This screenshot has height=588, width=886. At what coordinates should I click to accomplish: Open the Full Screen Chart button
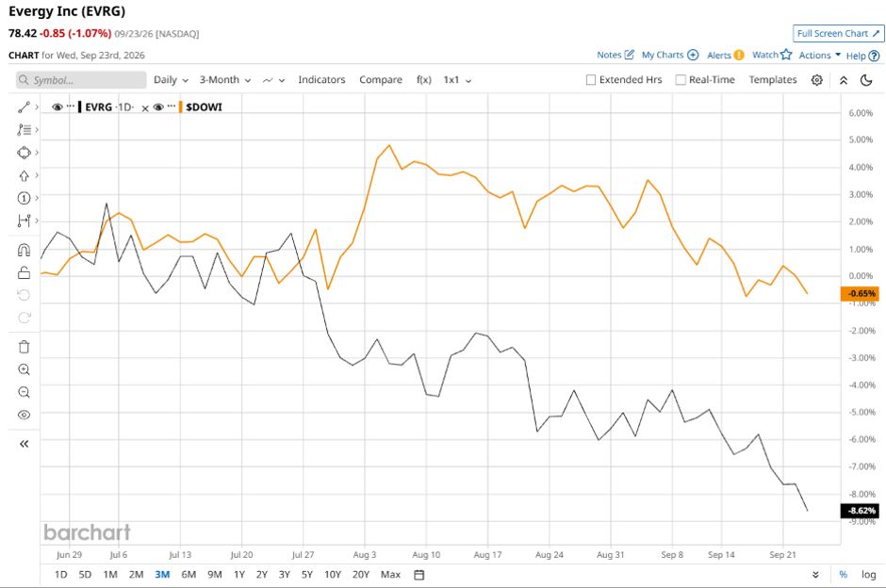pos(838,34)
